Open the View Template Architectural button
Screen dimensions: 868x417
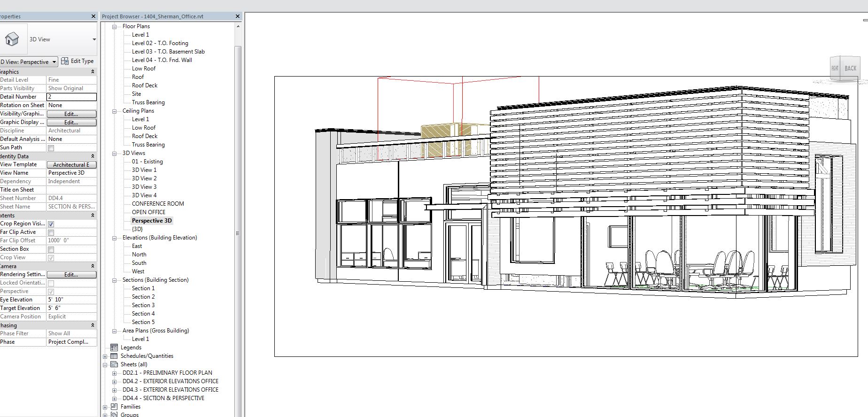(x=71, y=165)
